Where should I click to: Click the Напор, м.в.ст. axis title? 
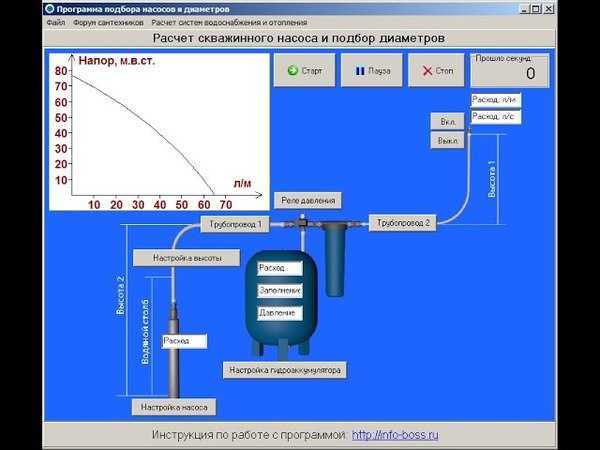point(117,60)
